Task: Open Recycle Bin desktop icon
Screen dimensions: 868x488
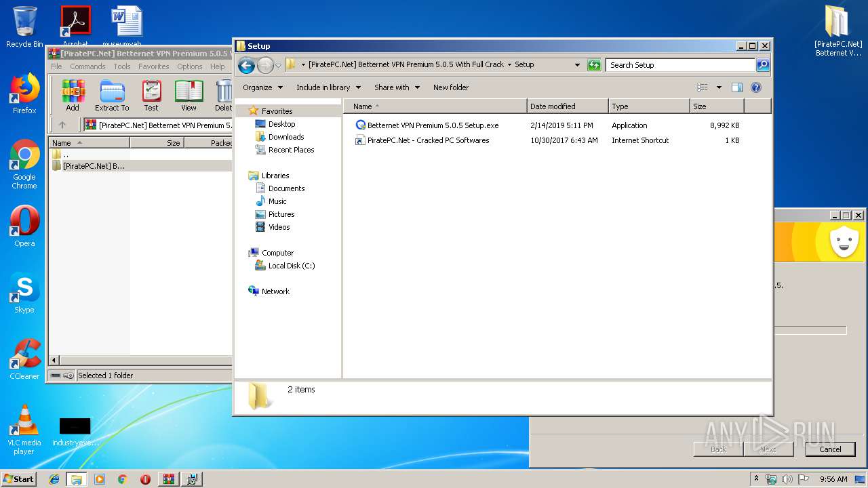Action: [x=24, y=27]
